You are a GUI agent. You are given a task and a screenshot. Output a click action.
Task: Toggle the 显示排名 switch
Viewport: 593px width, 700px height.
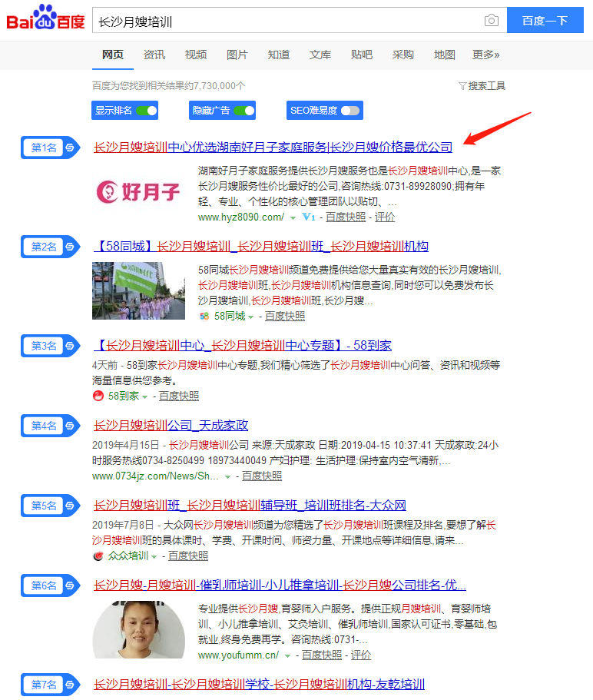[147, 111]
